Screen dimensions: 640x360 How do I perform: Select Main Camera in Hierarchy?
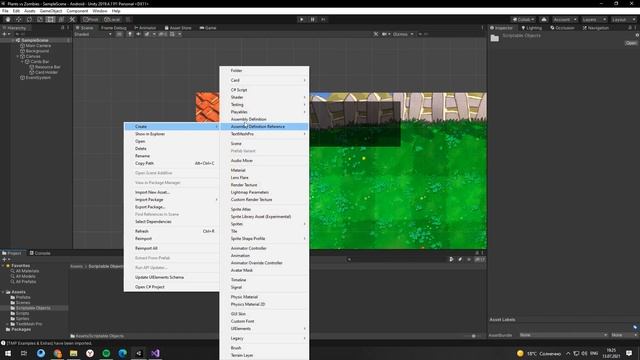[38, 46]
